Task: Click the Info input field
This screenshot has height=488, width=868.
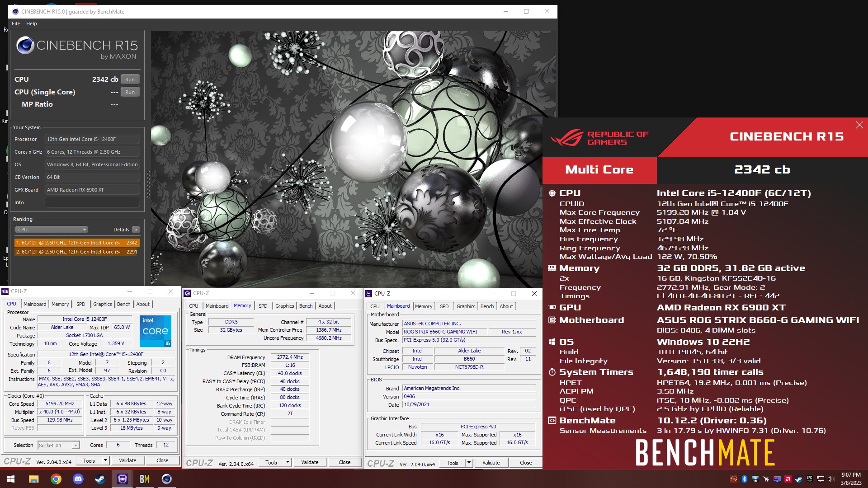Action: (x=92, y=202)
